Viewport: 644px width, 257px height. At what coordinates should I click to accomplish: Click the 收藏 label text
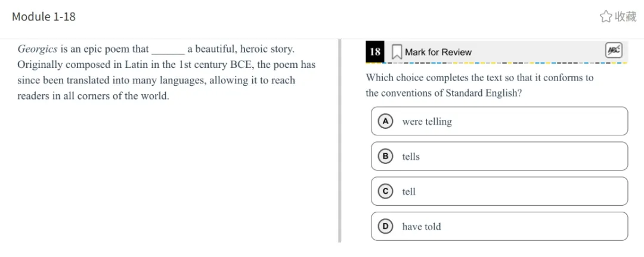(626, 17)
